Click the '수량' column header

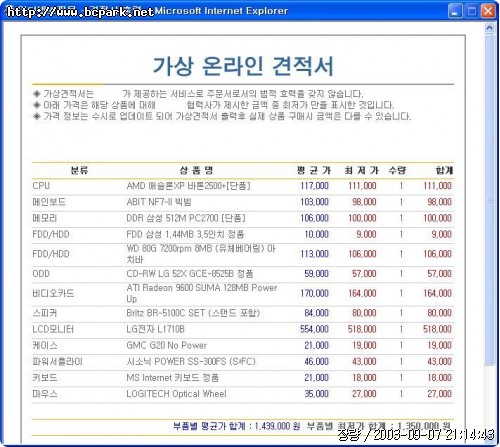(x=397, y=171)
